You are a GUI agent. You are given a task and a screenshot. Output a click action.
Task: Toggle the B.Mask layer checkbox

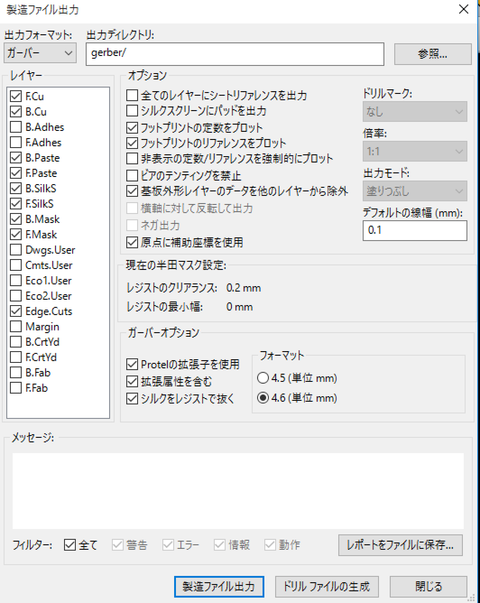(16, 219)
